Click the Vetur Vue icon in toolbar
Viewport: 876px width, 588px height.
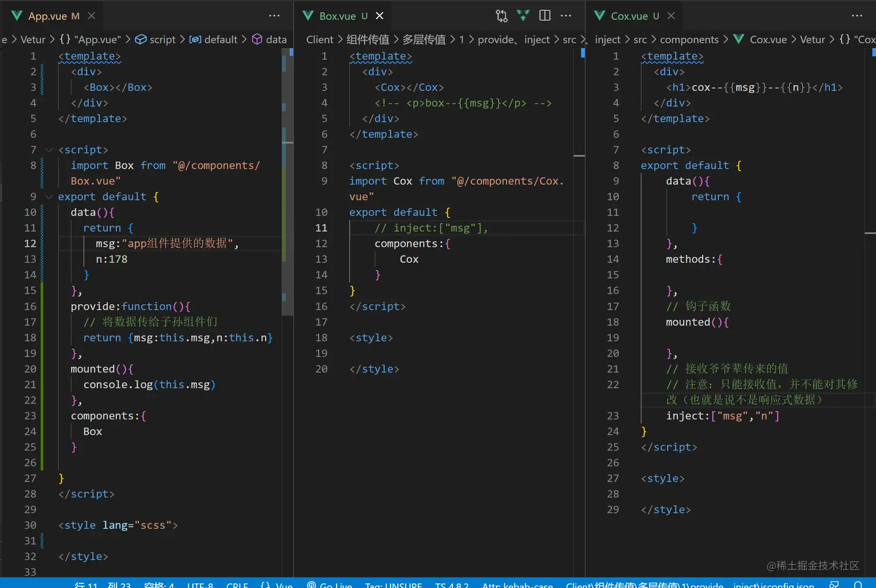pyautogui.click(x=523, y=16)
